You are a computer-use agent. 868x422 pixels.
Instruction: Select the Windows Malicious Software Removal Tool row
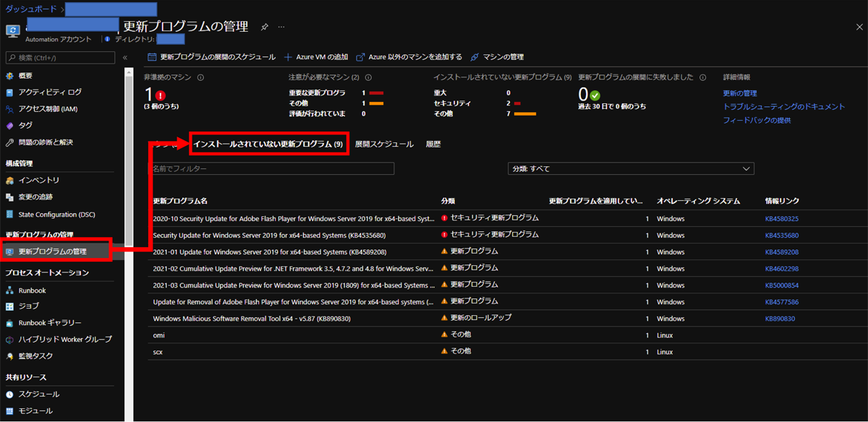point(506,318)
